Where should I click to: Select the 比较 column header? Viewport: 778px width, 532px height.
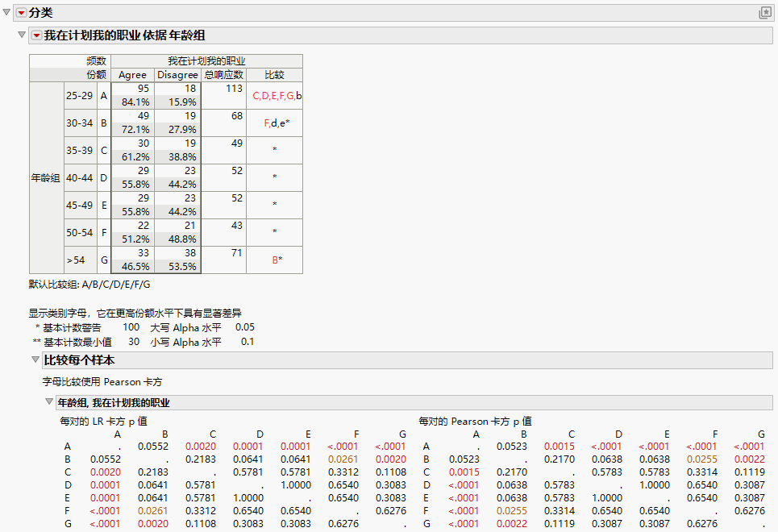coord(274,75)
